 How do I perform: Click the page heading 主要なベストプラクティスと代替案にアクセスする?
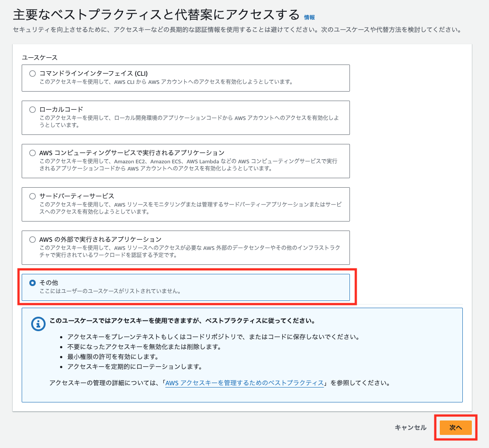pyautogui.click(x=156, y=14)
